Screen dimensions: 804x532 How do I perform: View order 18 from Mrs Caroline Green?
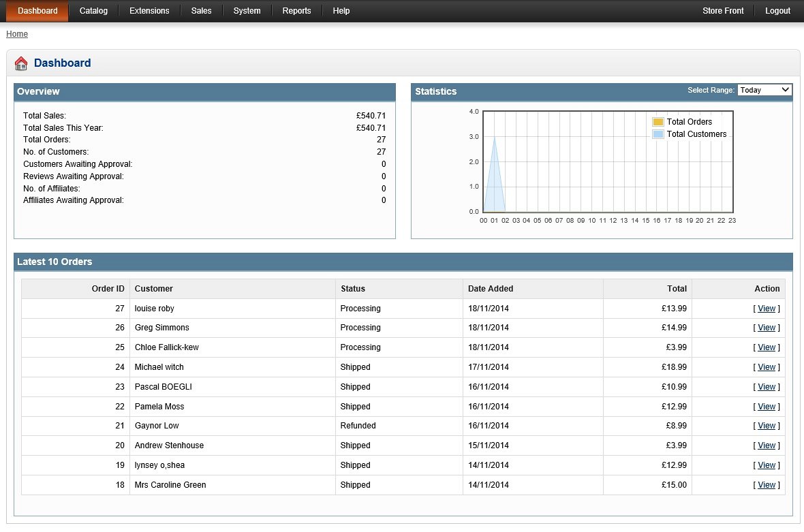pyautogui.click(x=767, y=485)
